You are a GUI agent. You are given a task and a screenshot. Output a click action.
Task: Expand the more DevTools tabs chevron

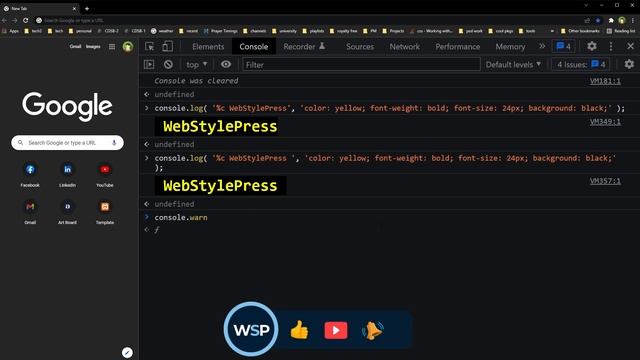click(x=542, y=46)
